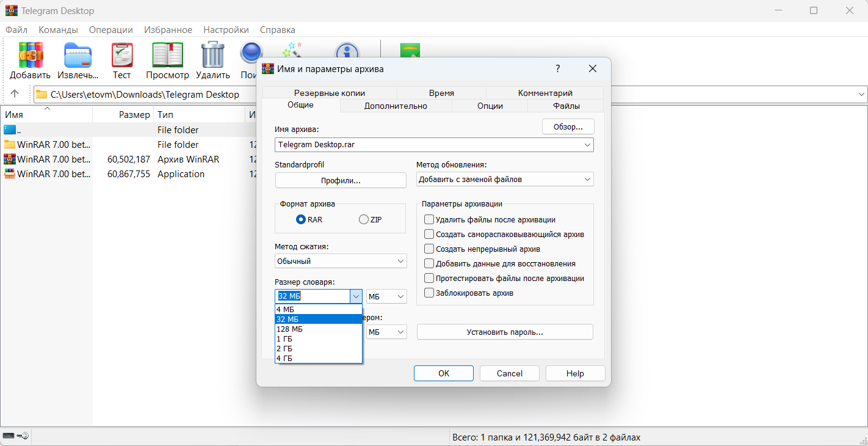Close the archive parameters dialog with X
This screenshot has width=868, height=446.
pyautogui.click(x=593, y=68)
